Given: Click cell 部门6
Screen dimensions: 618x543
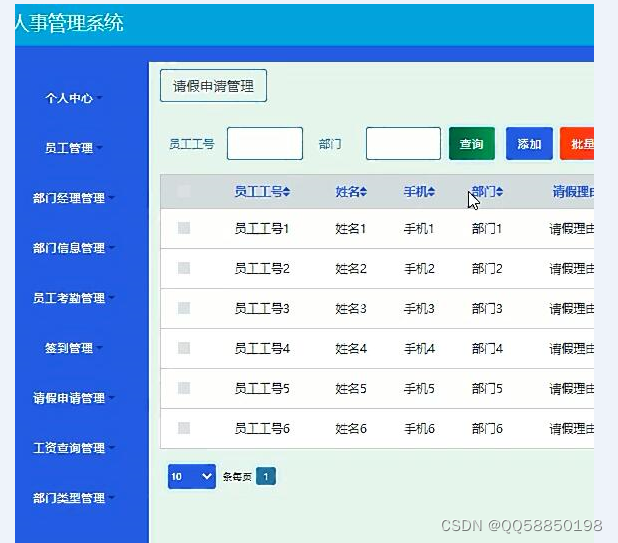Looking at the screenshot, I should (x=487, y=429).
